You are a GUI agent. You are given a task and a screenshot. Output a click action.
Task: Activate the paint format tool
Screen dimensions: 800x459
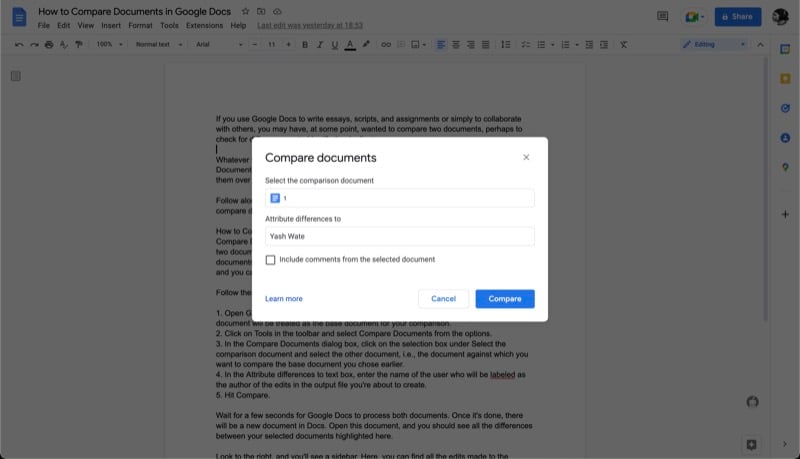coord(79,44)
